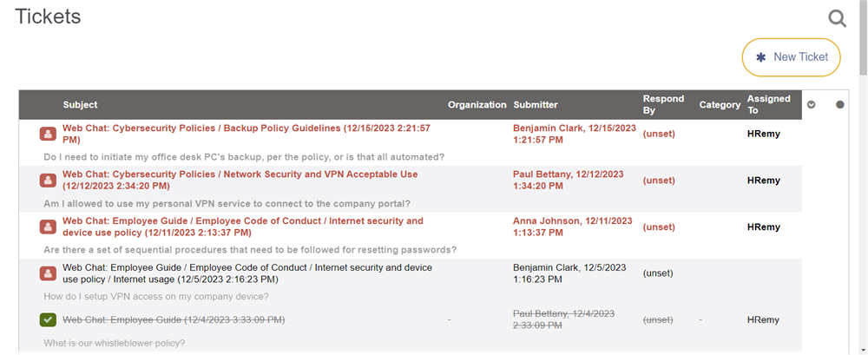Click the VPN Acceptable Use ticket's person icon
The width and height of the screenshot is (868, 355).
tap(48, 181)
